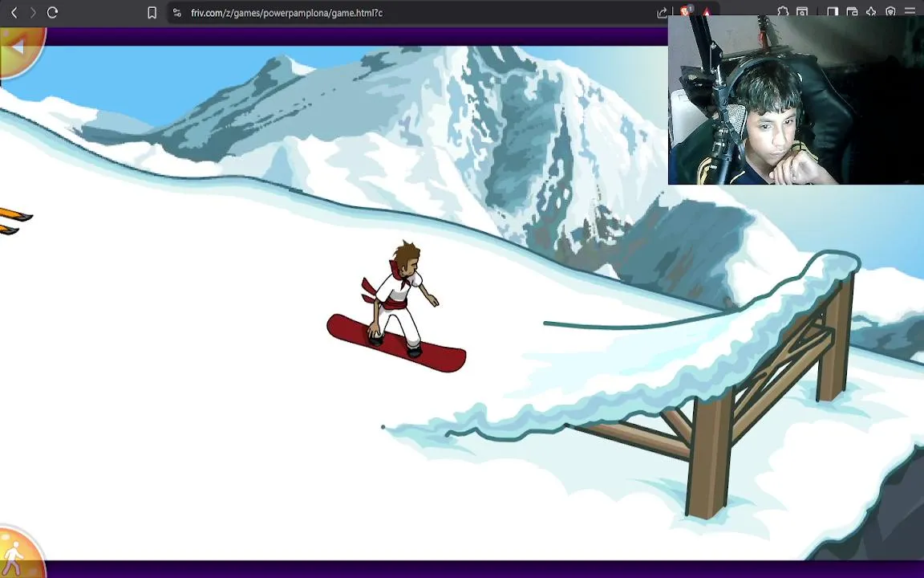The image size is (924, 578).
Task: Go back with the browser back arrow
Action: pyautogui.click(x=14, y=12)
